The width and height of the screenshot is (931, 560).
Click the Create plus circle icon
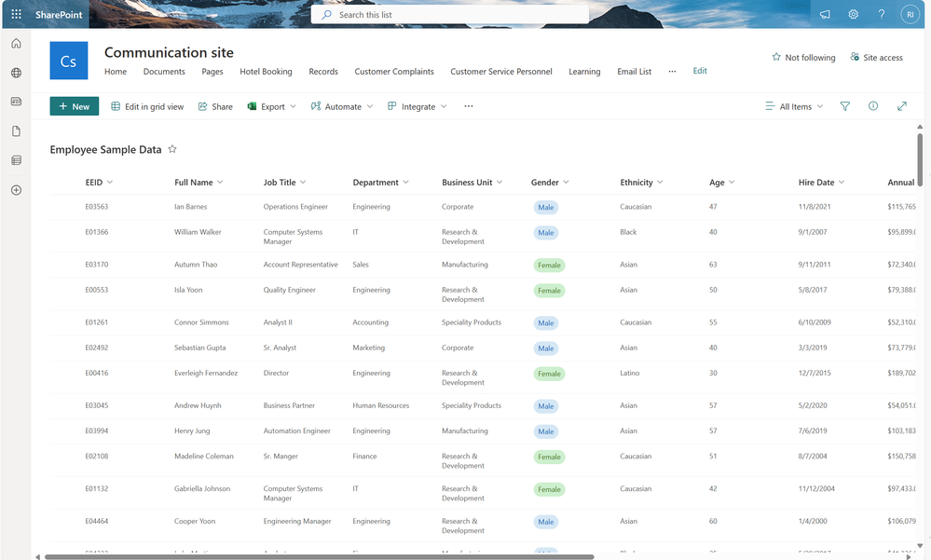click(x=16, y=190)
